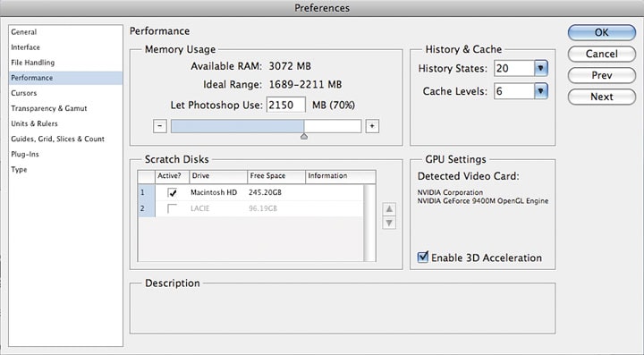Open Guides, Grid, Slices & Count
The image size is (644, 355).
(65, 139)
